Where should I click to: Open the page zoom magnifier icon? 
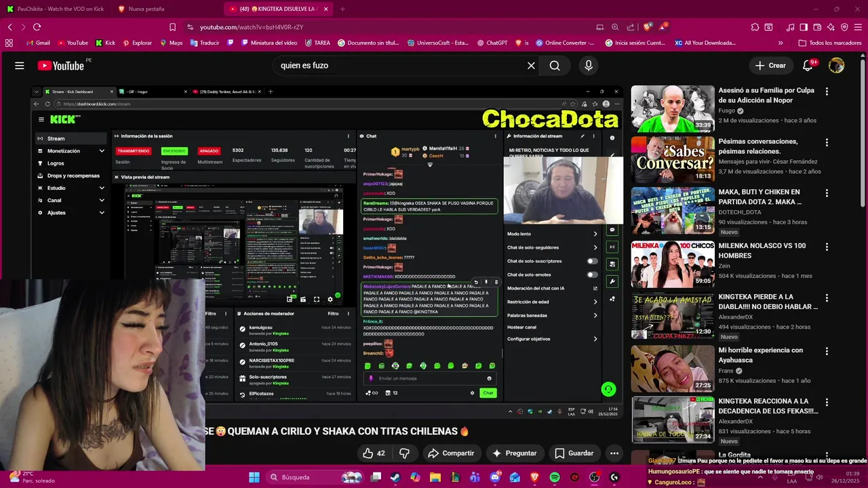(615, 27)
